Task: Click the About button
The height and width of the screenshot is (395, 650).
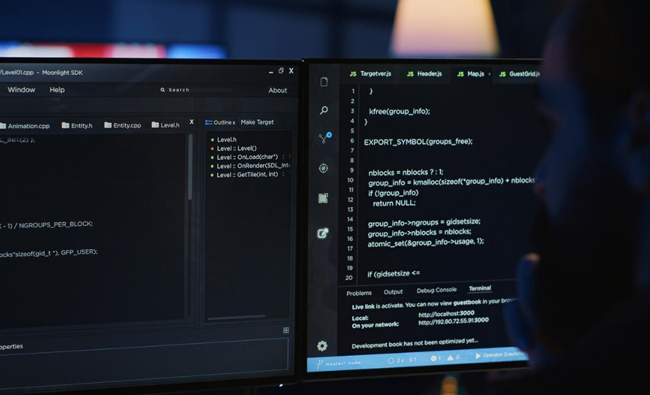Action: point(277,90)
